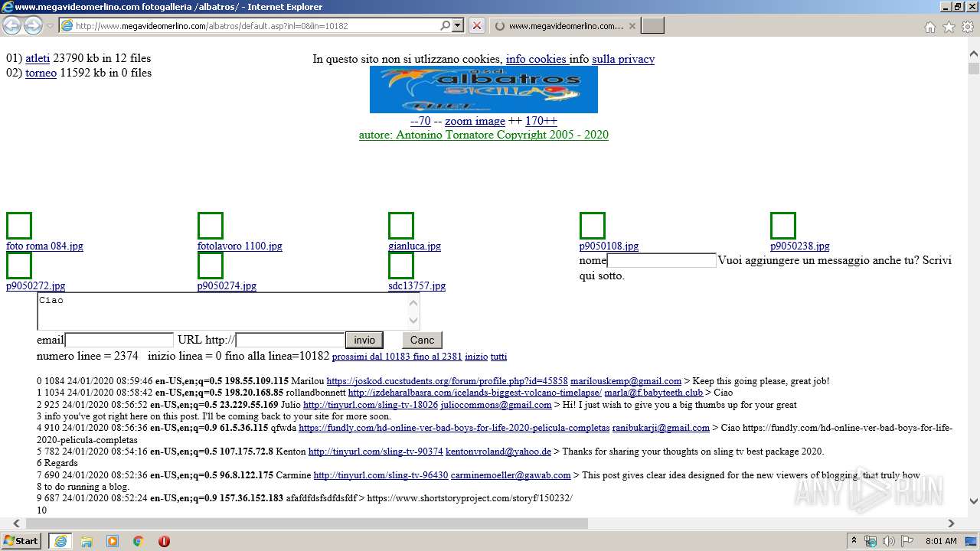Click juliocommons@gmail.com email link
This screenshot has height=551, width=980.
pyautogui.click(x=496, y=405)
